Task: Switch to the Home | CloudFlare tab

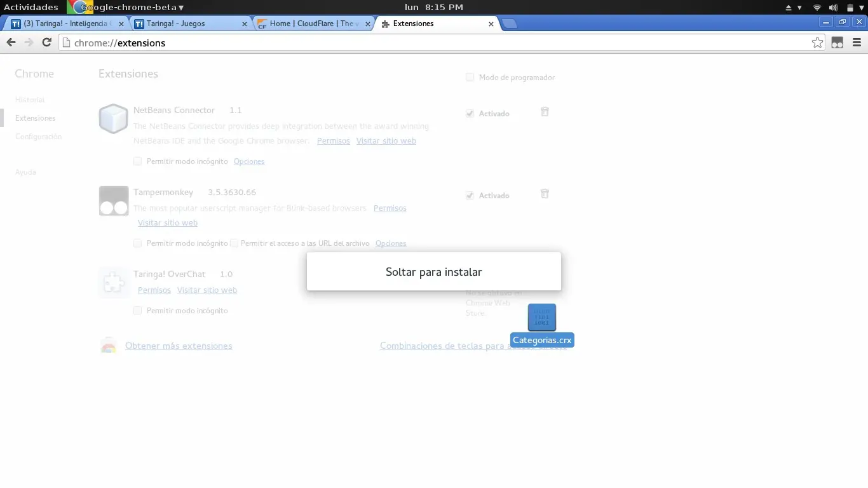Action: pos(314,24)
